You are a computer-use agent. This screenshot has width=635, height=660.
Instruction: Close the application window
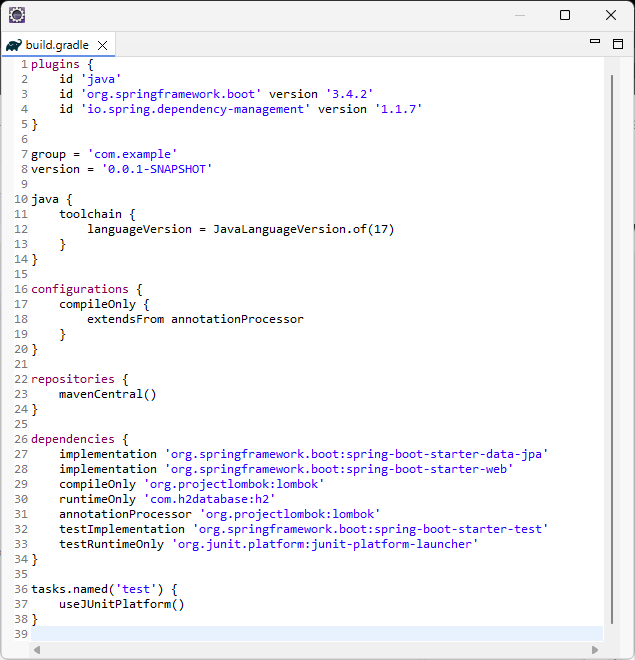point(611,15)
